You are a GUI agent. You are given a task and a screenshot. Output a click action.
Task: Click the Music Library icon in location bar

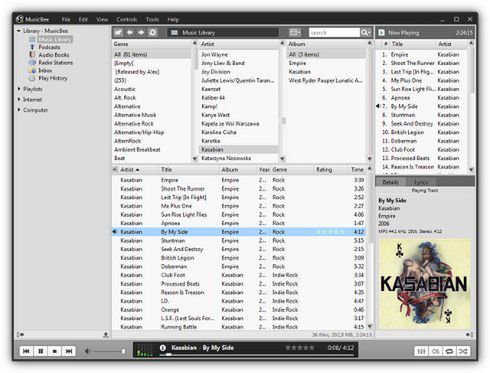pos(174,33)
